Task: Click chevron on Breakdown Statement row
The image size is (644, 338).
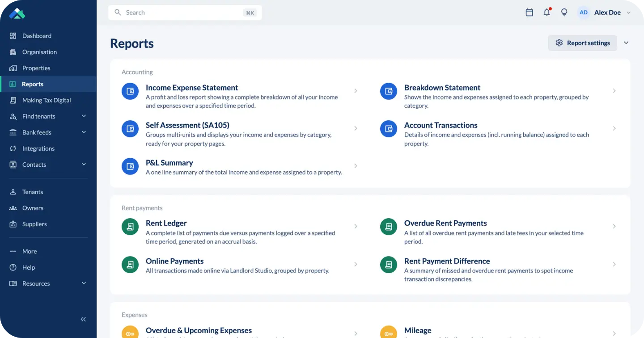Action: click(614, 91)
